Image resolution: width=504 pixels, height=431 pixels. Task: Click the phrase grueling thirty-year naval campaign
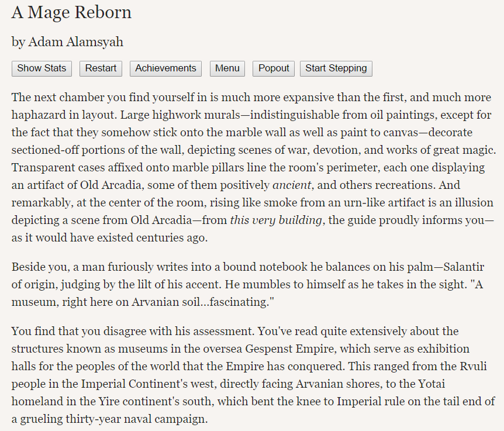pyautogui.click(x=114, y=419)
